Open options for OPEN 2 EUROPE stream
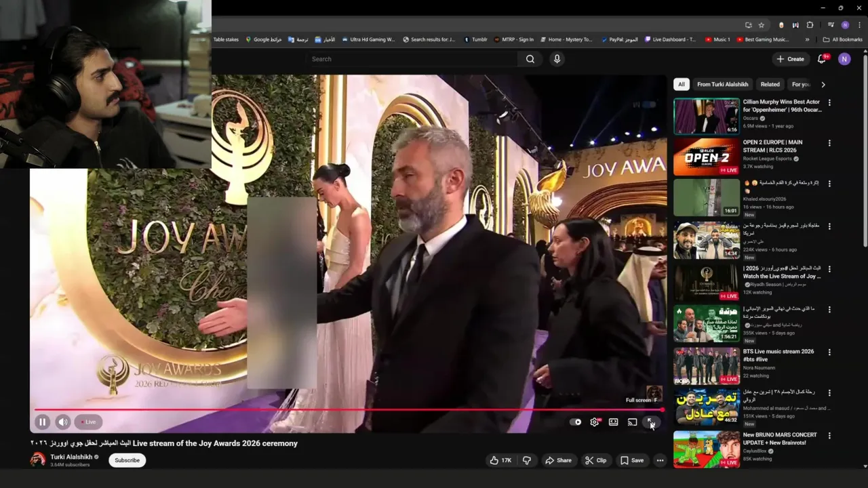The image size is (868, 488). (829, 144)
